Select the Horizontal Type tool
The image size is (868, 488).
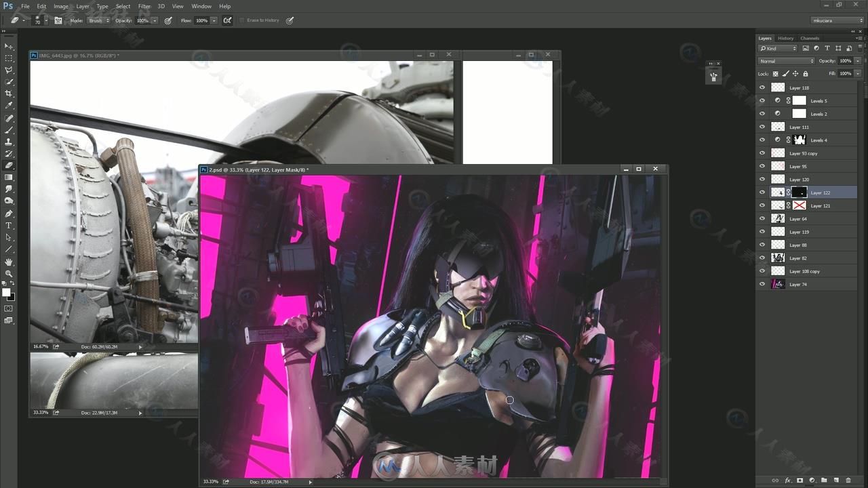(9, 226)
